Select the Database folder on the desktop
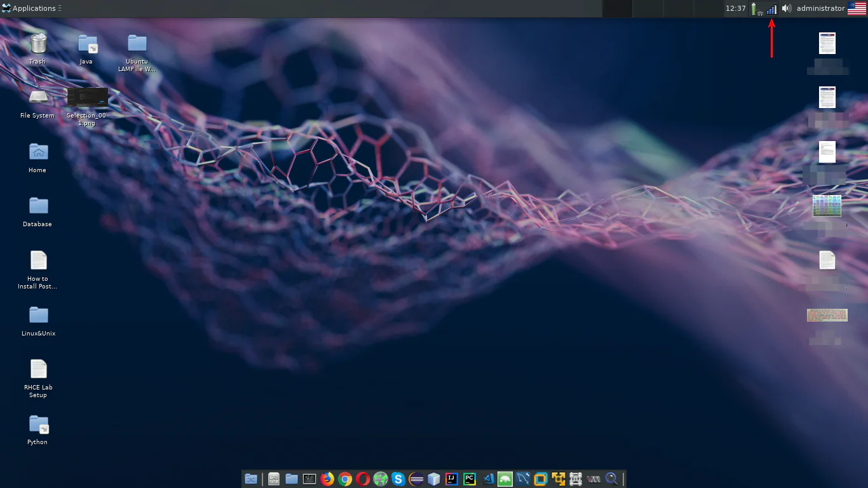868x488 pixels. [38, 207]
